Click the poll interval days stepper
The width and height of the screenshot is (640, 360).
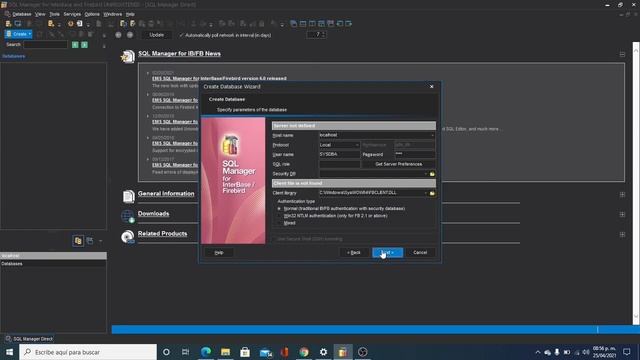pos(324,35)
